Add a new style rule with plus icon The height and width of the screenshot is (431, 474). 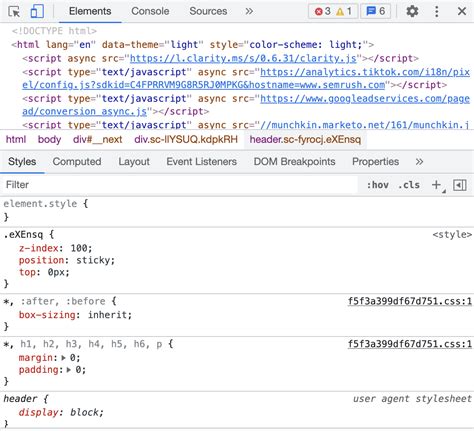tap(436, 185)
